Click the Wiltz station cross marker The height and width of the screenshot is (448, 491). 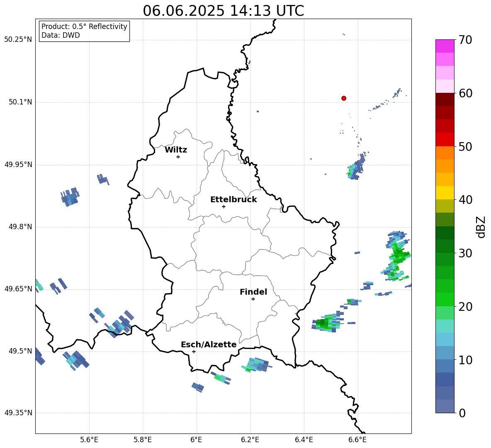[178, 157]
